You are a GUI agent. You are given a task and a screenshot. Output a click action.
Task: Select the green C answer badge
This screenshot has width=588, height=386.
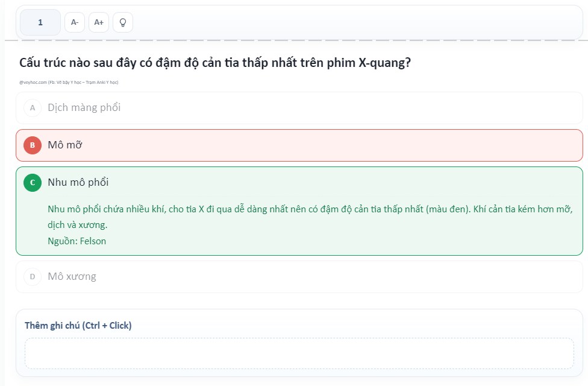point(33,183)
